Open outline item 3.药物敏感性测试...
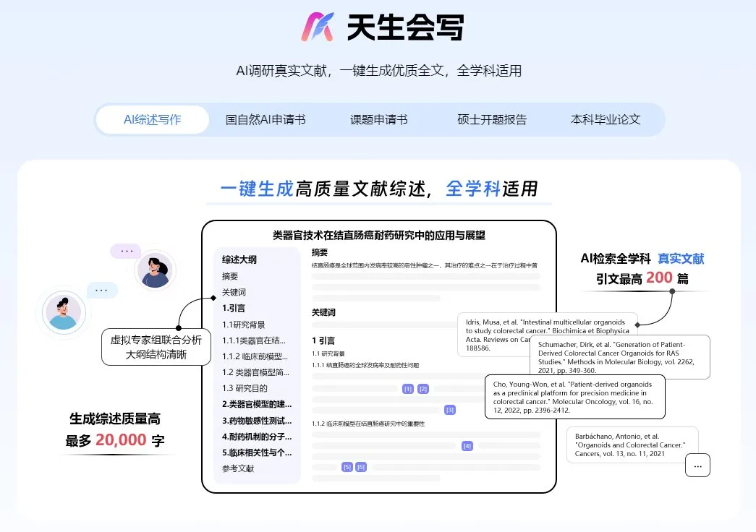Screen dimensions: 756x532 point(257,420)
